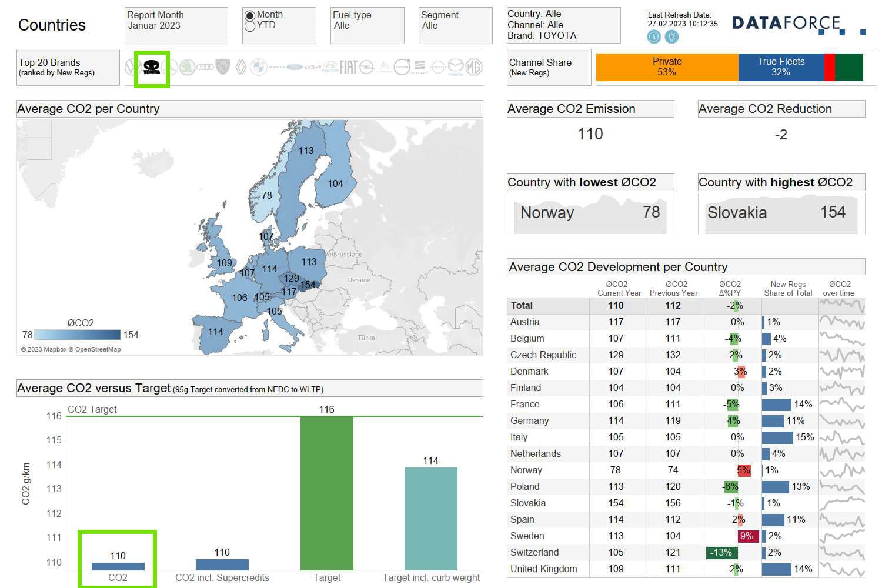Click the Czech Republic row label

(x=543, y=355)
